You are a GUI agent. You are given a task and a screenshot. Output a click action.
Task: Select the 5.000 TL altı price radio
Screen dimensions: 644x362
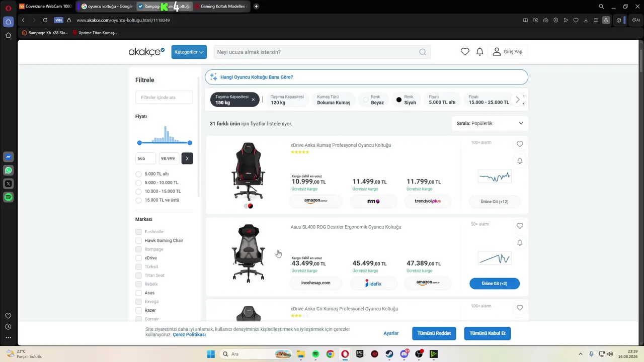pyautogui.click(x=138, y=174)
